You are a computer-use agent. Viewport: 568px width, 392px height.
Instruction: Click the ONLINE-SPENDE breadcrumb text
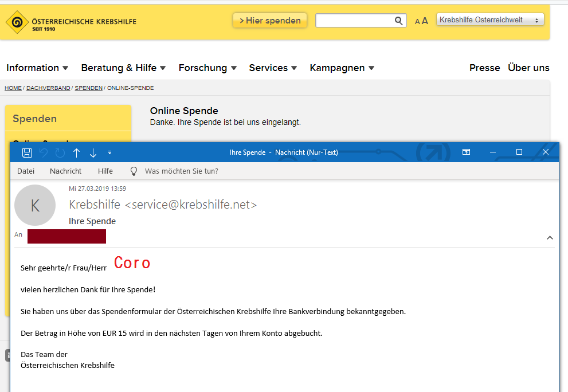(131, 88)
